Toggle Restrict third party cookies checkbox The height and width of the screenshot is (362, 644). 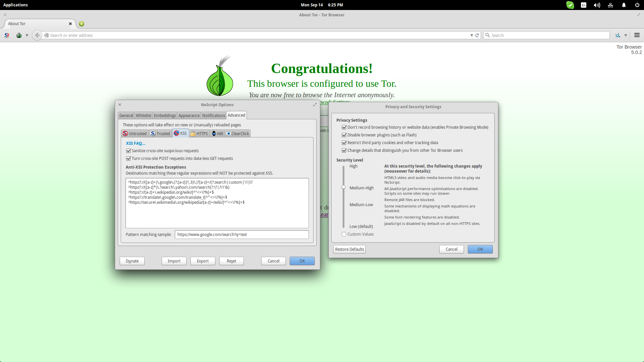(344, 143)
